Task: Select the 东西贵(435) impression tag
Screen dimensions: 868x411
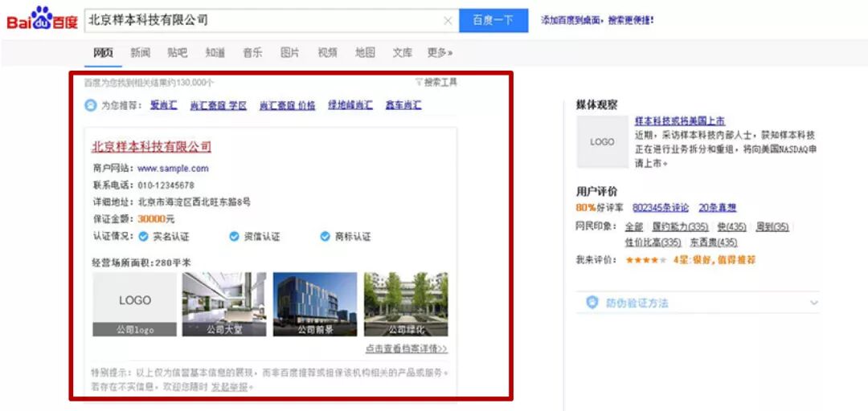Action: [x=714, y=242]
